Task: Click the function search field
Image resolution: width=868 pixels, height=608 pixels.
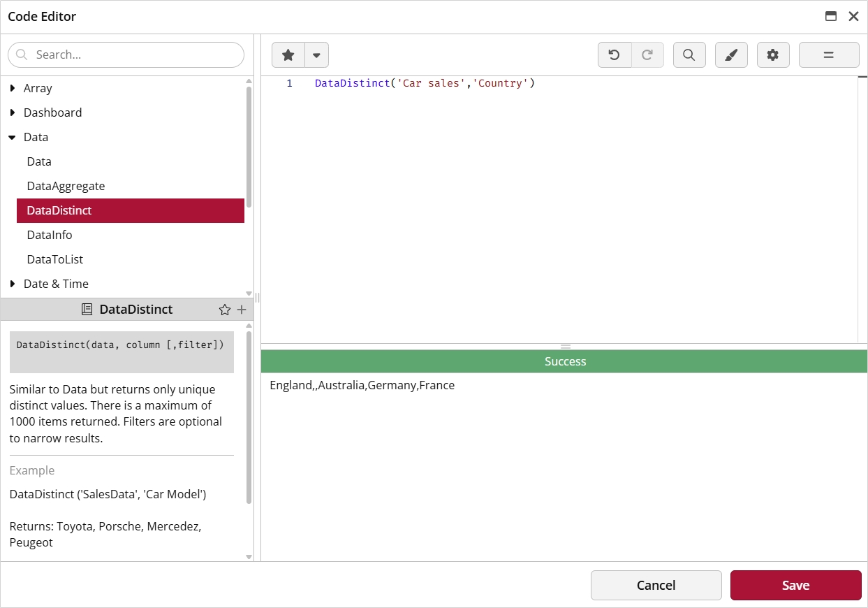Action: tap(126, 55)
